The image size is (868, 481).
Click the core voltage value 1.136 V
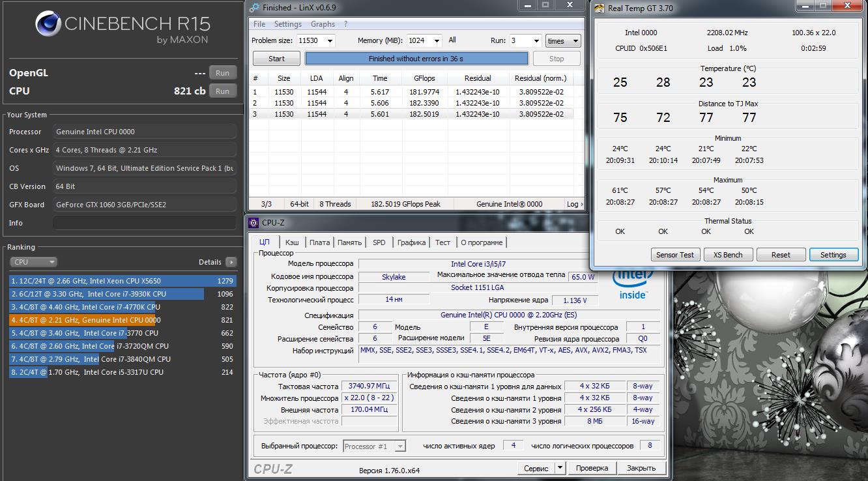574,300
